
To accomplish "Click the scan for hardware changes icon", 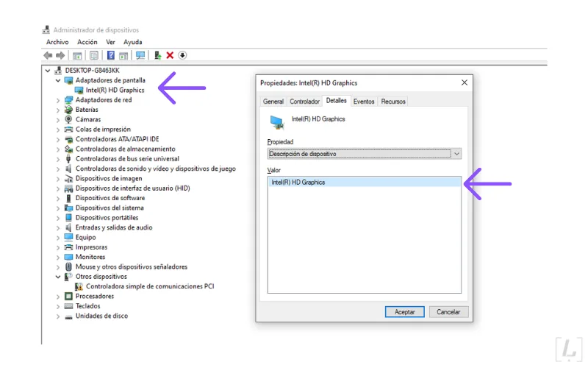I will click(x=140, y=55).
